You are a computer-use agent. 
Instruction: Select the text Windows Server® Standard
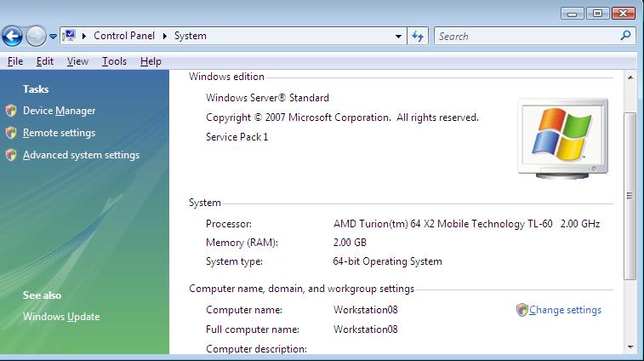pyautogui.click(x=267, y=98)
